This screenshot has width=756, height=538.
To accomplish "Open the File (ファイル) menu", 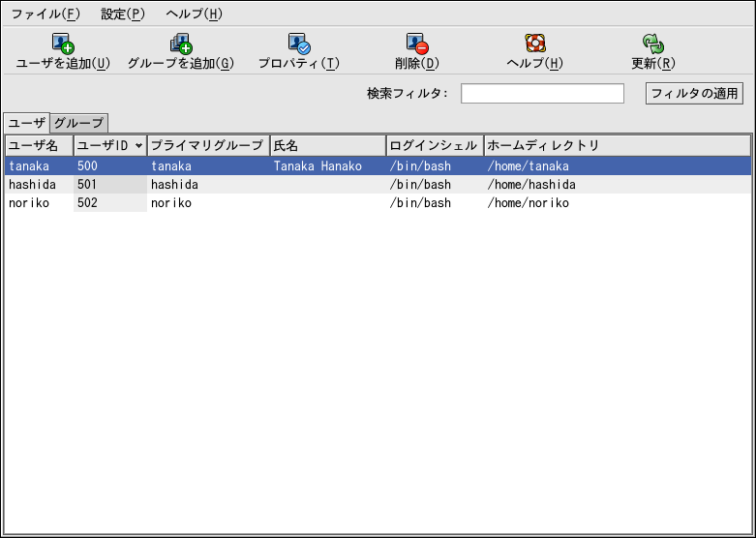I will click(x=45, y=14).
